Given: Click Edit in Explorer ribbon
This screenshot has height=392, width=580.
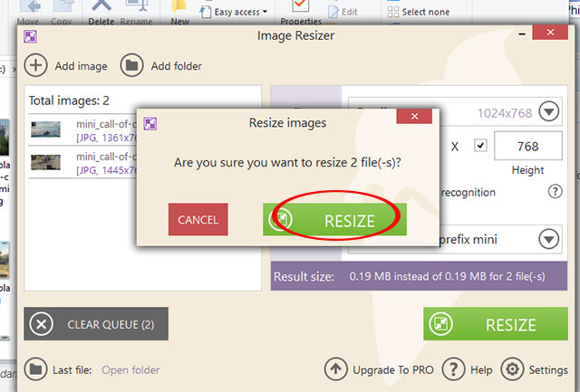Looking at the screenshot, I should (x=343, y=12).
